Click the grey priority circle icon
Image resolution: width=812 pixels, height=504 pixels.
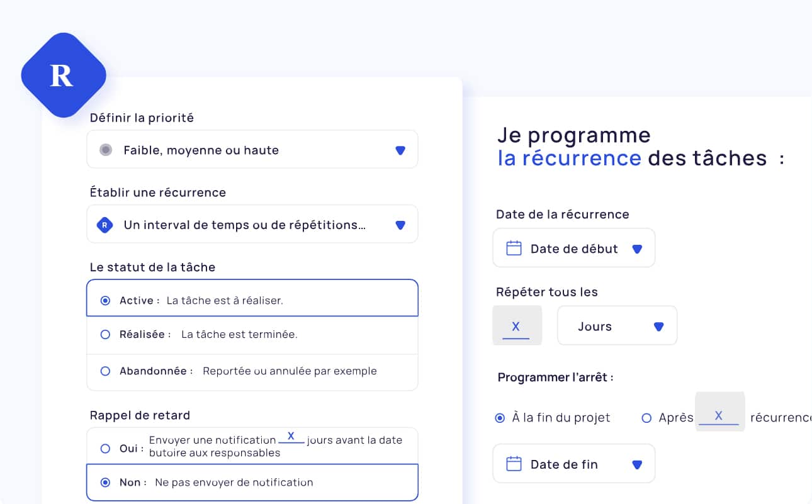click(x=106, y=150)
